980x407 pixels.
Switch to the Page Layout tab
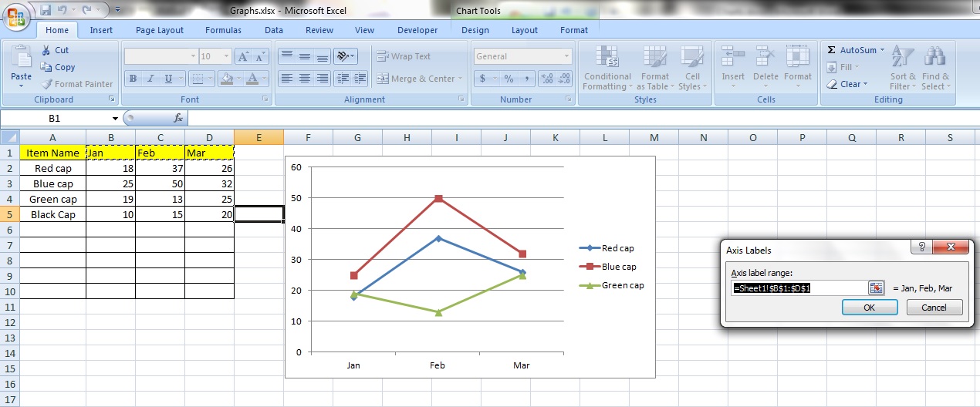pyautogui.click(x=160, y=30)
